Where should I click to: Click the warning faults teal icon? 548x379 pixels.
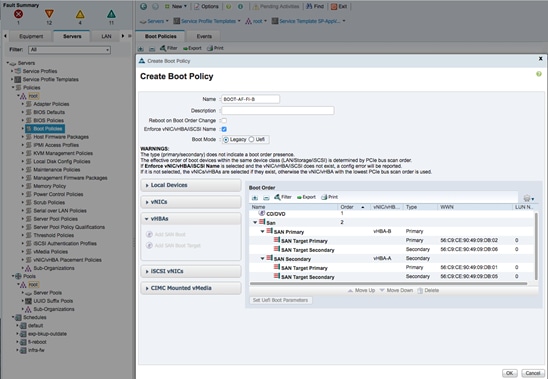click(x=111, y=14)
